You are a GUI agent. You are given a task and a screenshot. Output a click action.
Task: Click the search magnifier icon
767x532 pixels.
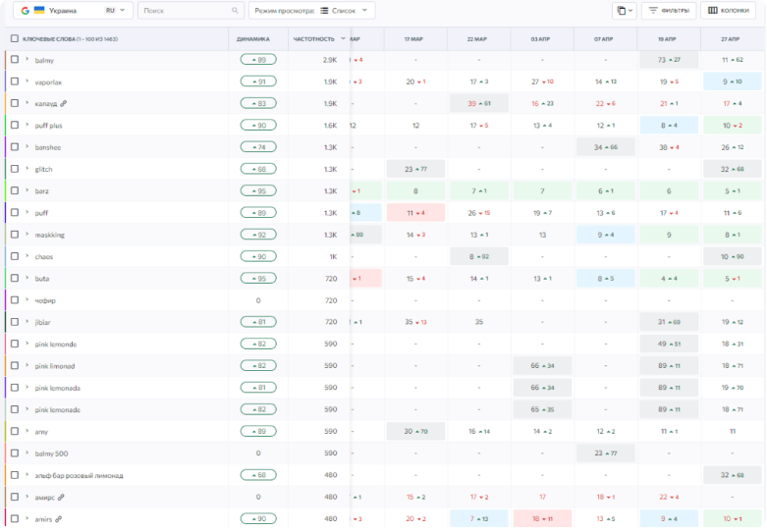click(x=235, y=10)
